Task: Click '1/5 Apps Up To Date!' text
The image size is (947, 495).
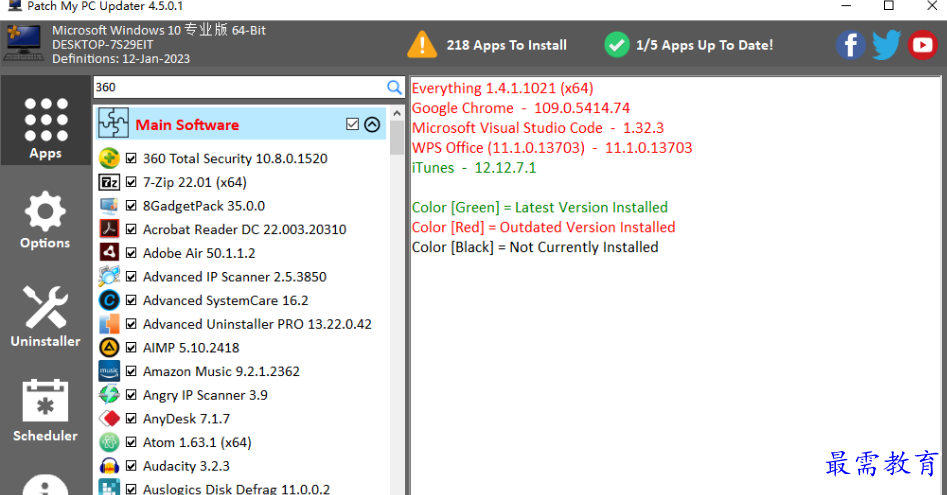Action: coord(704,45)
